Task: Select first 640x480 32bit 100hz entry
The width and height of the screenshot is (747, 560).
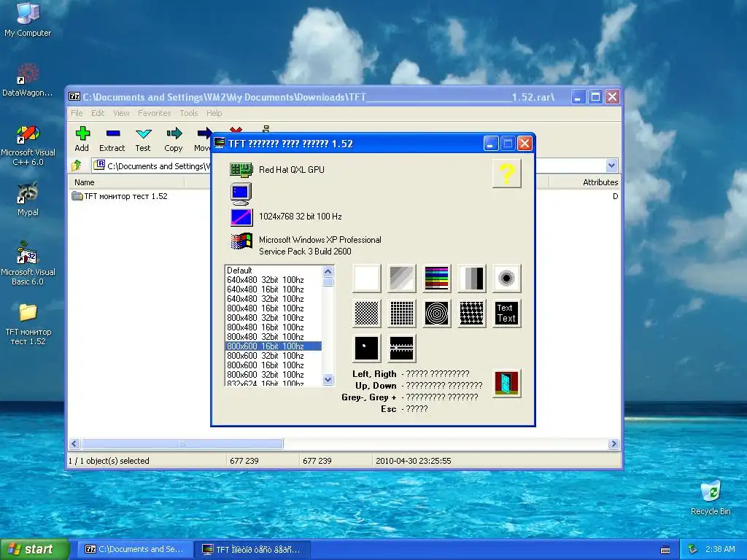Action: (274, 279)
